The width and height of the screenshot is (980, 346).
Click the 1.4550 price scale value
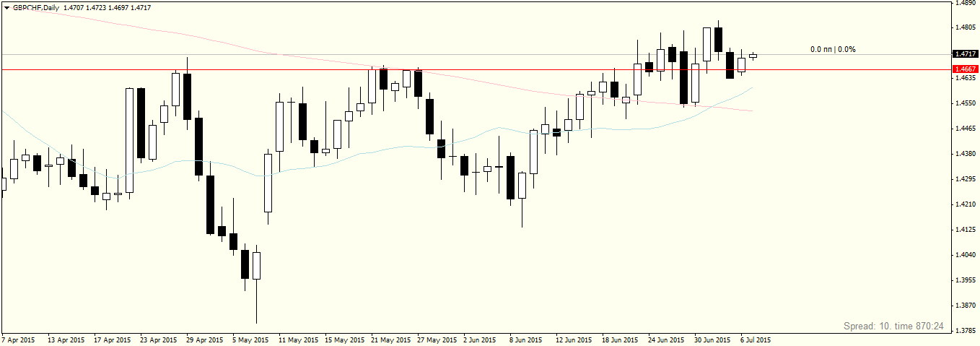966,103
